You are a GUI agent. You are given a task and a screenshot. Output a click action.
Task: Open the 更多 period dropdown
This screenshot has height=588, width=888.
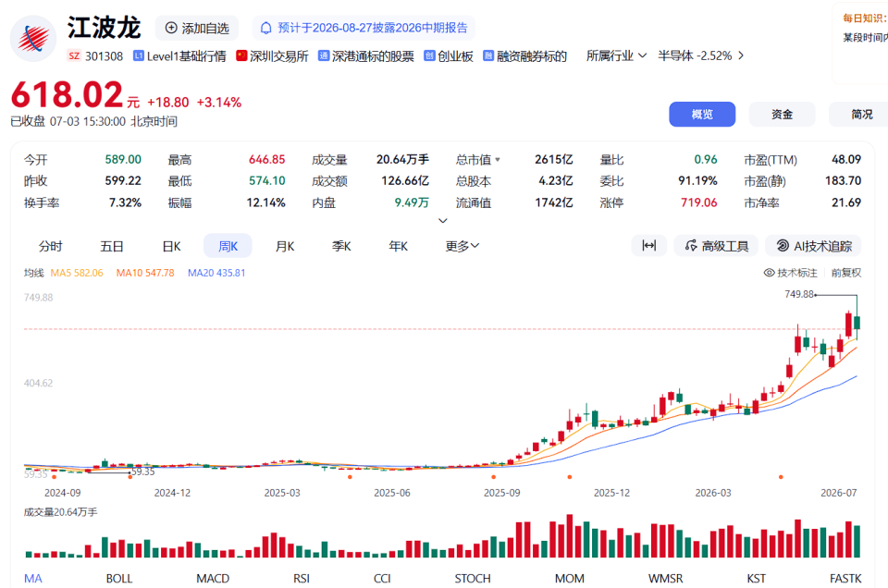pyautogui.click(x=462, y=246)
